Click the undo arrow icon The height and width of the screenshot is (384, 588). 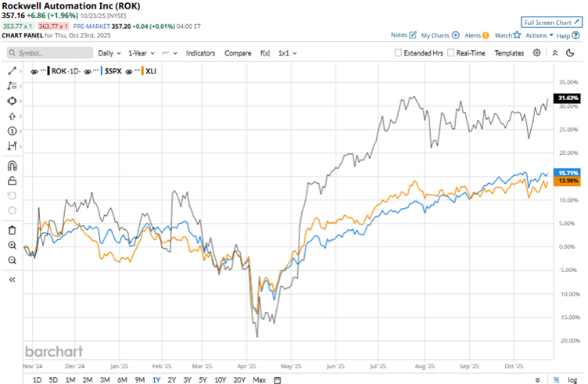(12, 196)
